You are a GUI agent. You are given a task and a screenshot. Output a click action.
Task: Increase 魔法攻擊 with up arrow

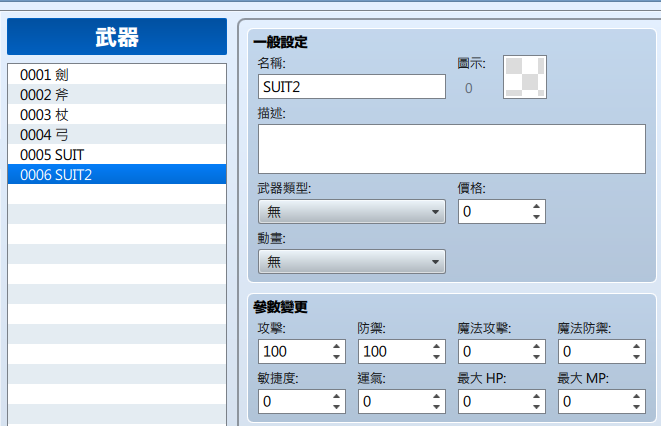click(536, 346)
